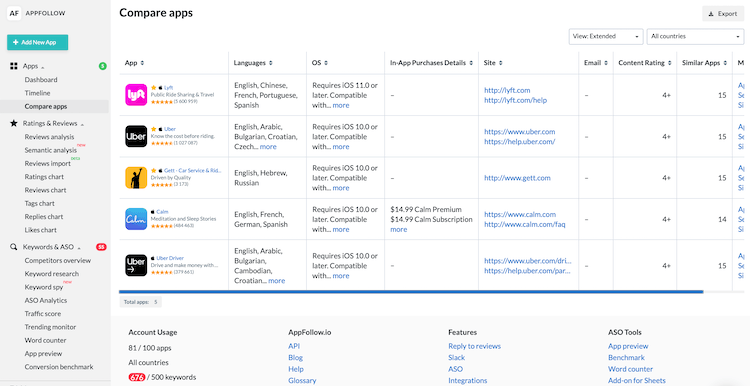Expand more languages for Uber

(268, 147)
